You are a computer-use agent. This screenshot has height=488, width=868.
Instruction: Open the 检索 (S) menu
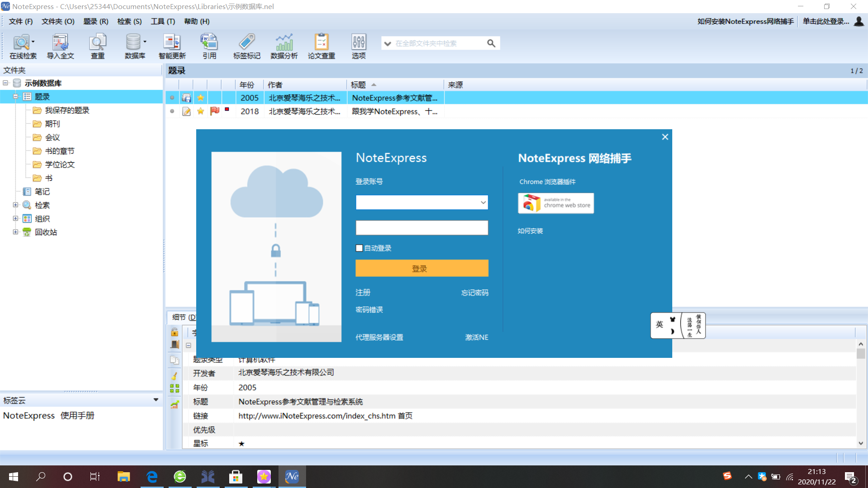(x=129, y=21)
